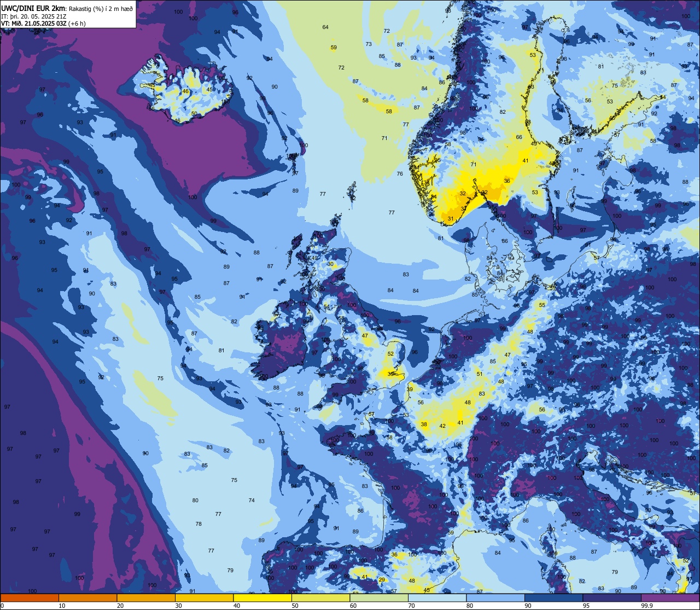Image resolution: width=700 pixels, height=610 pixels.
Task: Click the 'VT: Mið. 21.05.2025 03Z (+6 h)' line
Action: pyautogui.click(x=43, y=23)
